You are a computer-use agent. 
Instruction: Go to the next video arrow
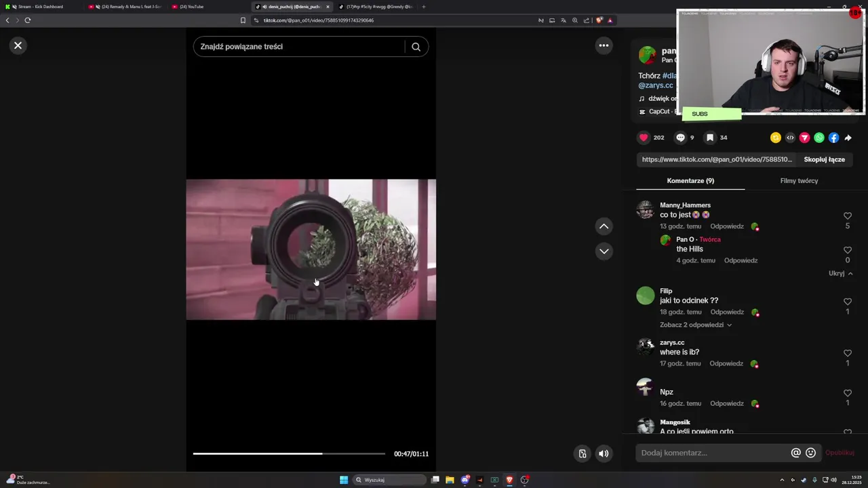coord(604,251)
